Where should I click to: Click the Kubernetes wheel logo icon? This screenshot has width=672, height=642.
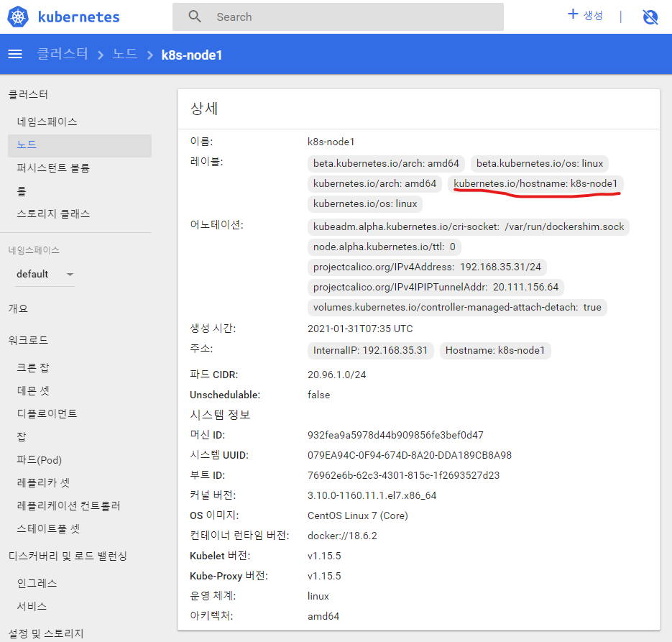18,17
